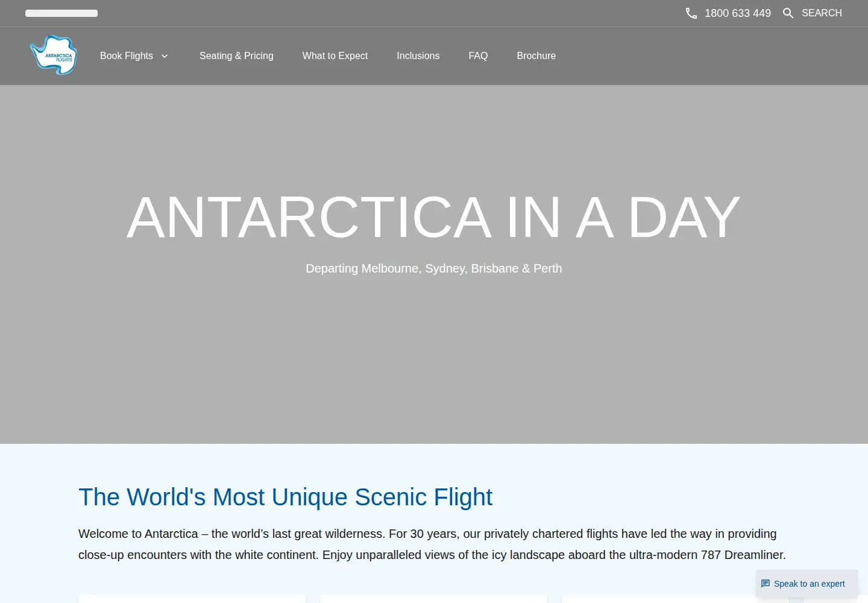Expand the Book Flights dropdown chevron
Image resolution: width=868 pixels, height=603 pixels.
(x=165, y=56)
